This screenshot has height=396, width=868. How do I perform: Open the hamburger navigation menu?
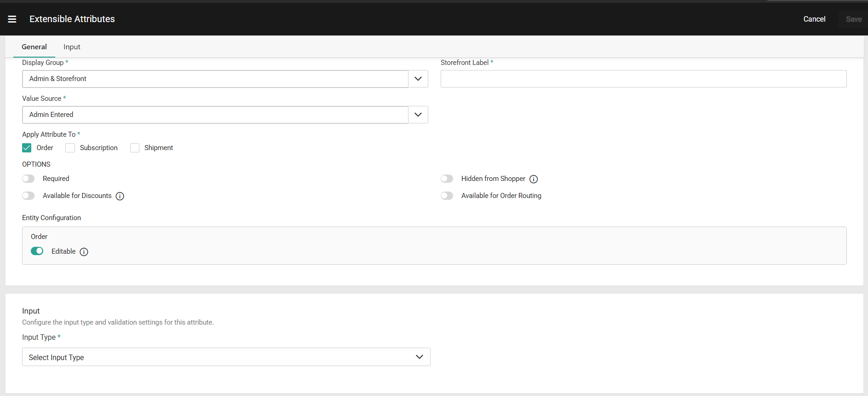tap(12, 19)
